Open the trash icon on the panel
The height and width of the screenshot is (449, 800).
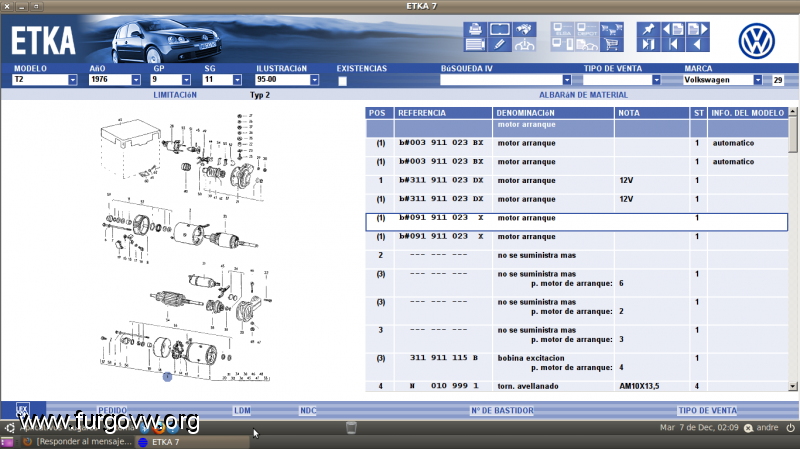pos(351,428)
